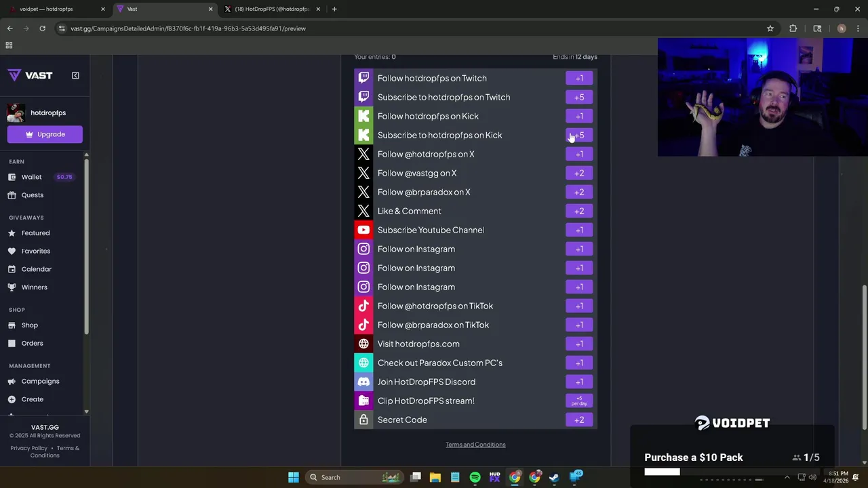Open the Winners page
The height and width of the screenshot is (488, 868).
click(x=34, y=287)
